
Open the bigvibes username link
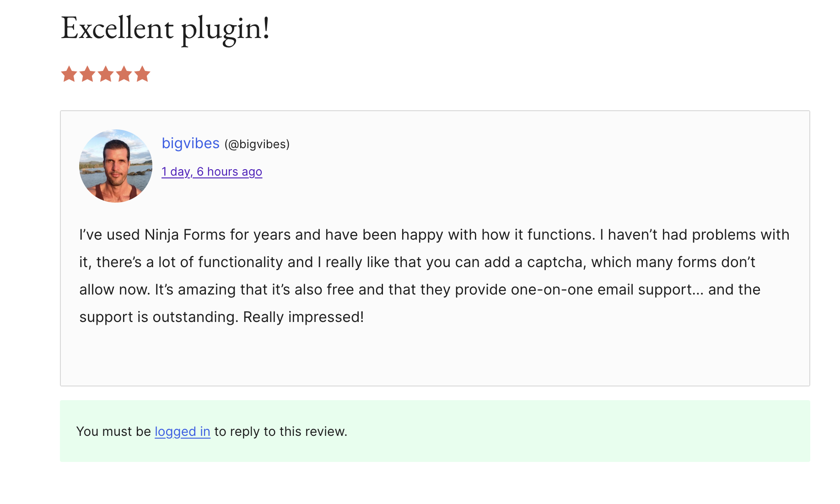point(191,144)
